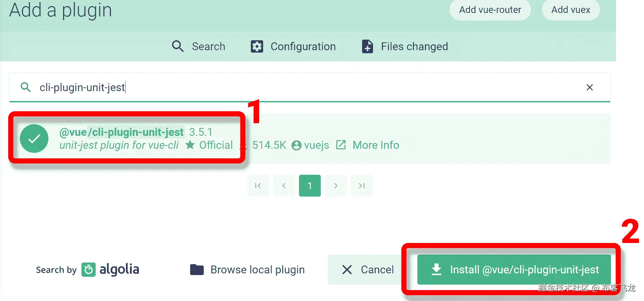Jump to last page of results
Image resolution: width=644 pixels, height=301 pixels.
click(x=362, y=186)
